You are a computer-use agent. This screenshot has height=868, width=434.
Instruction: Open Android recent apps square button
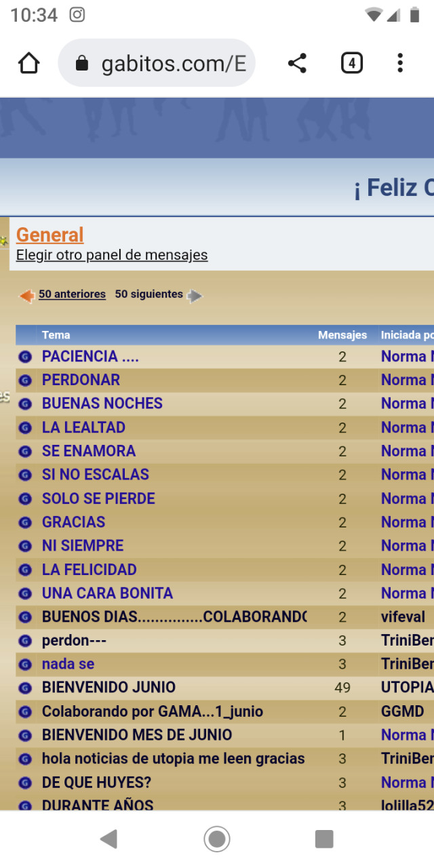pos(324,840)
